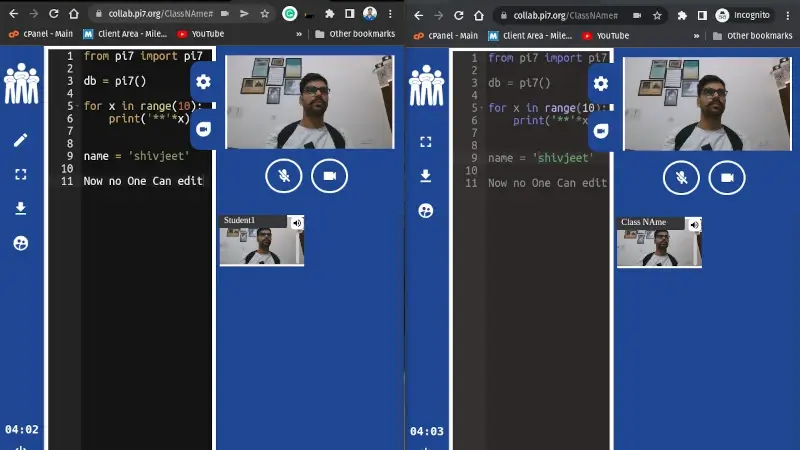
Task: Open settings gear in left window
Action: pyautogui.click(x=203, y=82)
